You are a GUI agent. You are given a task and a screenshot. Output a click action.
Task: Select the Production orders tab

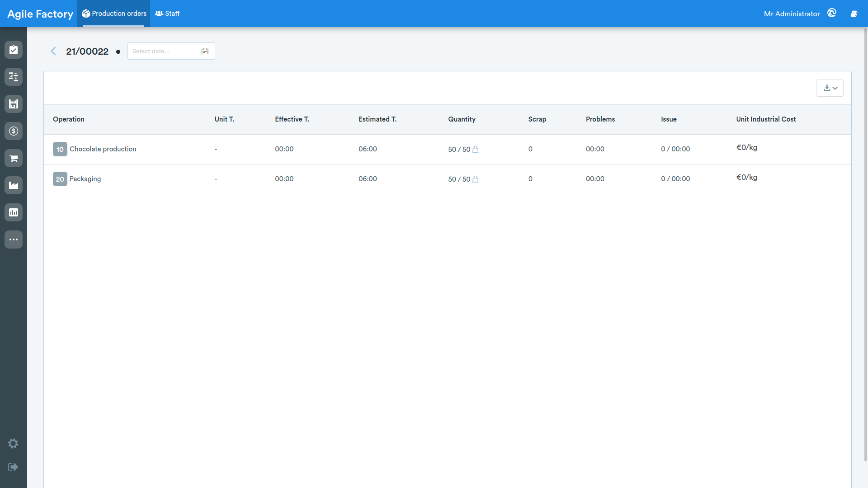click(x=114, y=14)
